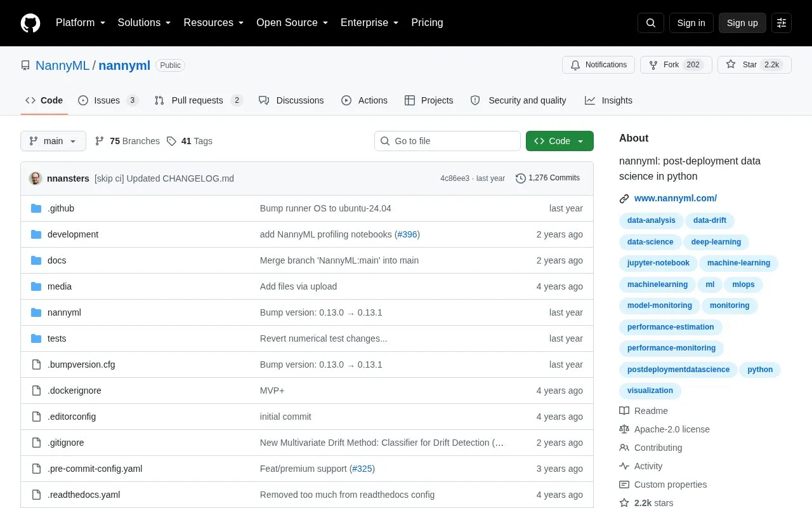812x508 pixels.
Task: Open the www.nannyml.com link
Action: (x=676, y=199)
